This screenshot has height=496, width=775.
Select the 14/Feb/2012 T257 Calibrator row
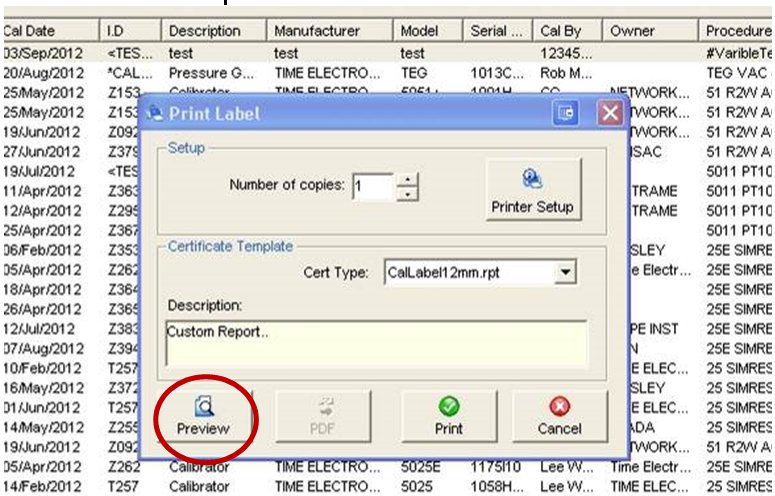point(300,483)
